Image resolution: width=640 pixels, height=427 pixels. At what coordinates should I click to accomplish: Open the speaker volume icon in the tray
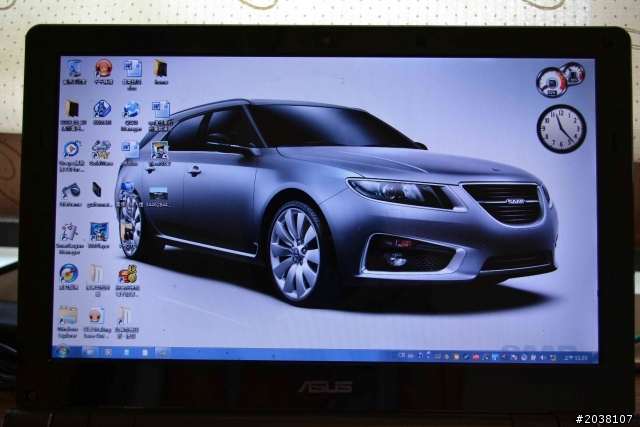(543, 358)
